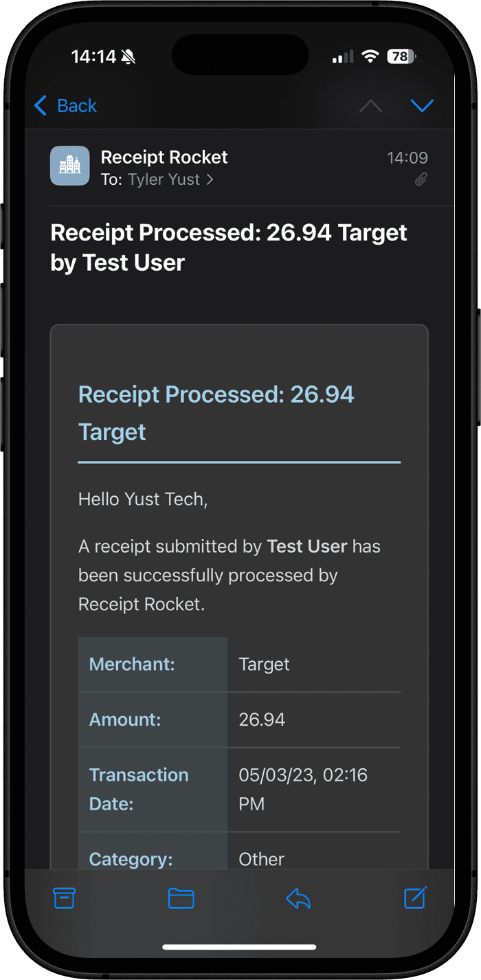The width and height of the screenshot is (481, 980).
Task: Expand the Tyler Yust recipient details
Action: (x=164, y=179)
